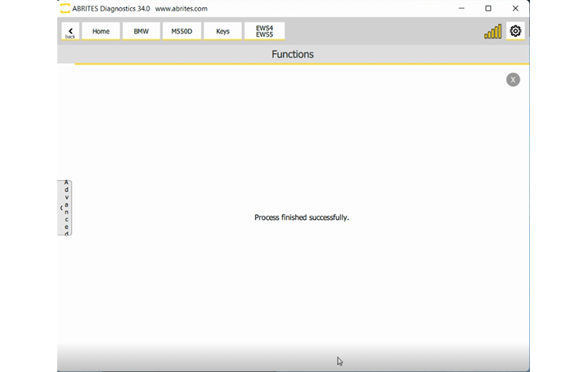Go to the Home breadcrumb

click(x=101, y=32)
